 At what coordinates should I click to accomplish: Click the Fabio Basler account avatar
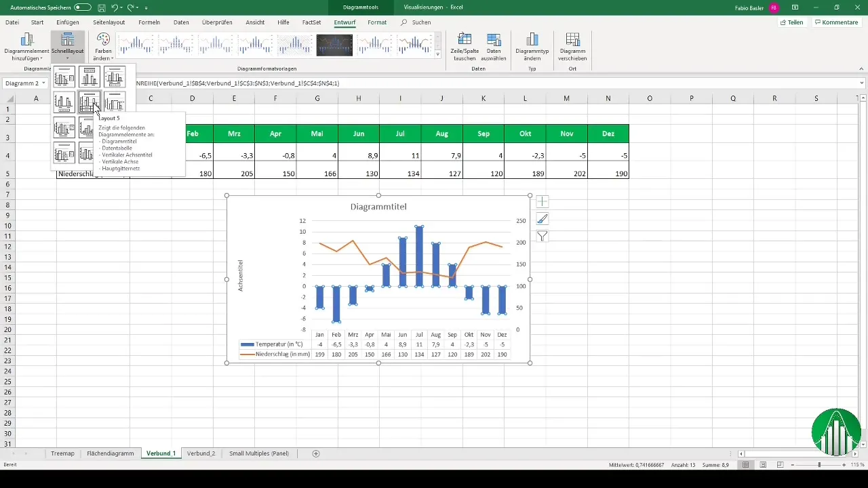click(773, 7)
